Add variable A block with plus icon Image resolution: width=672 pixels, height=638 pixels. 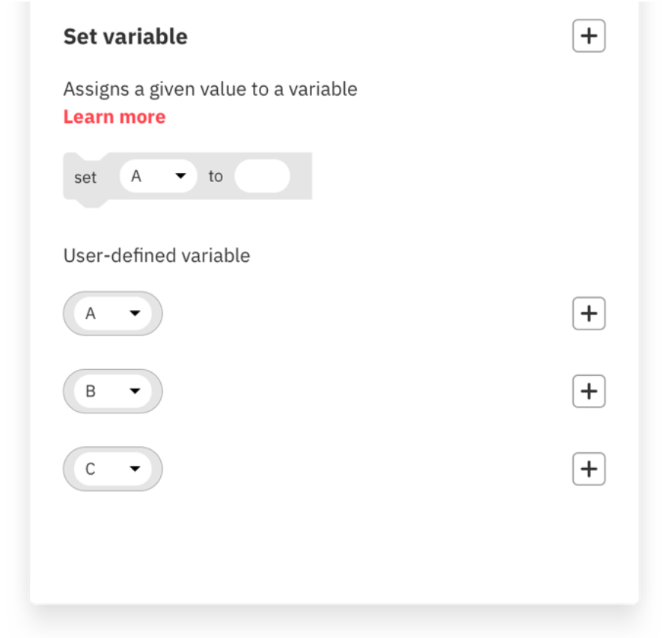tap(588, 314)
